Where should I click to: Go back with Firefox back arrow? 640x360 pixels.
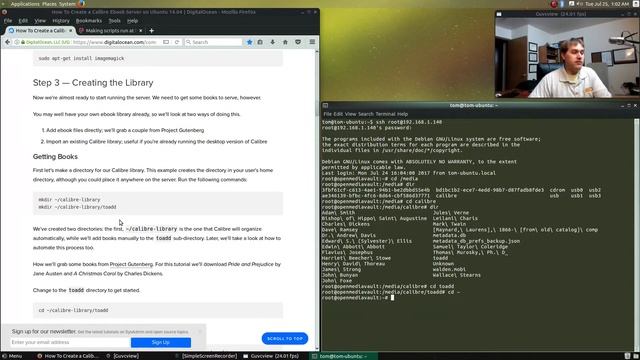click(7, 42)
